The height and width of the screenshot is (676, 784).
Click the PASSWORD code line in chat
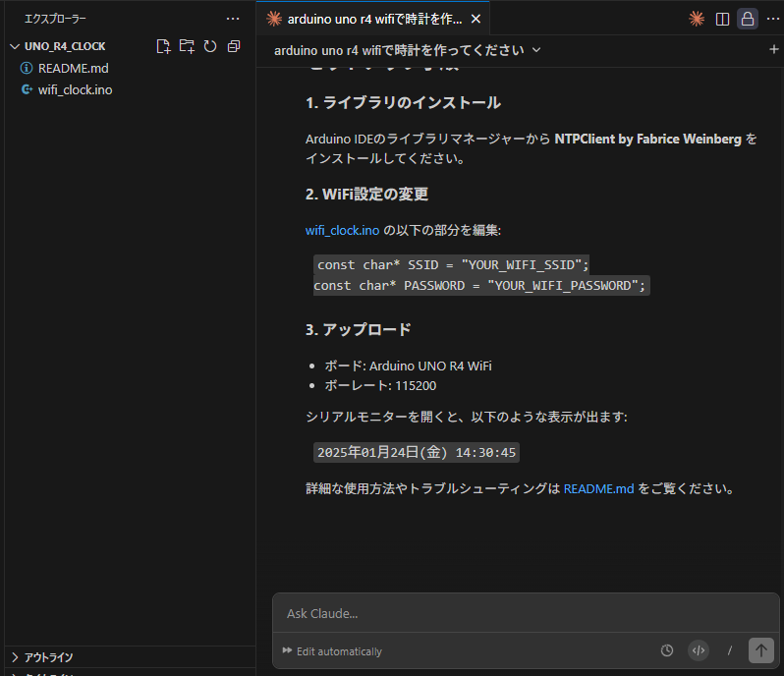pos(481,286)
